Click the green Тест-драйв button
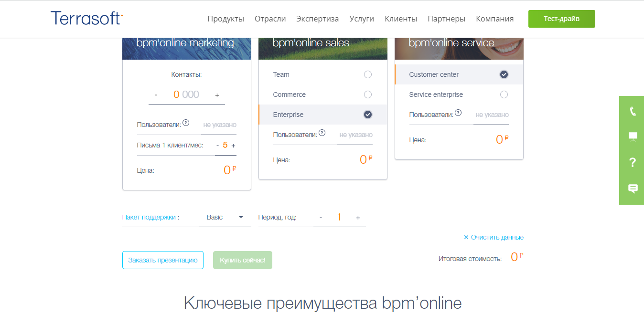644x314 pixels. (x=561, y=19)
